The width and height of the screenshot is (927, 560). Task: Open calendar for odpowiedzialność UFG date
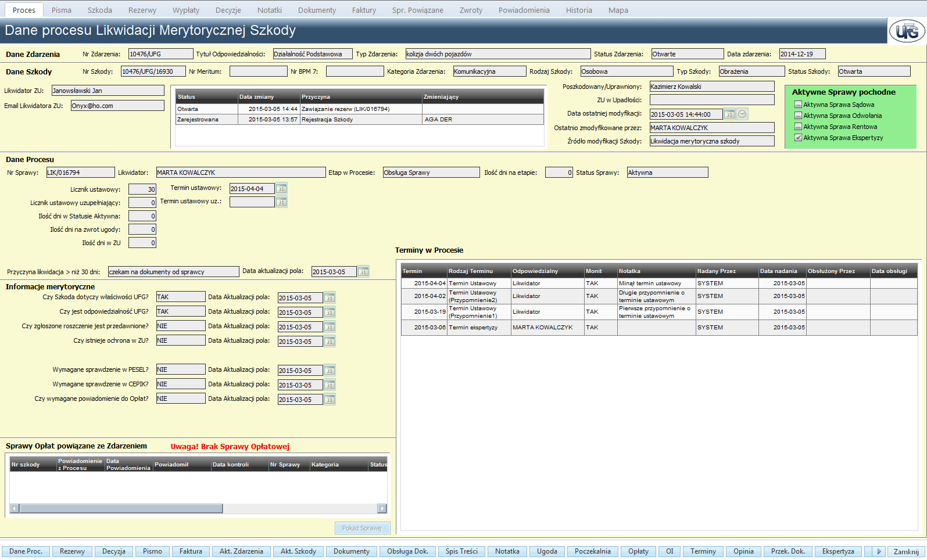click(330, 313)
